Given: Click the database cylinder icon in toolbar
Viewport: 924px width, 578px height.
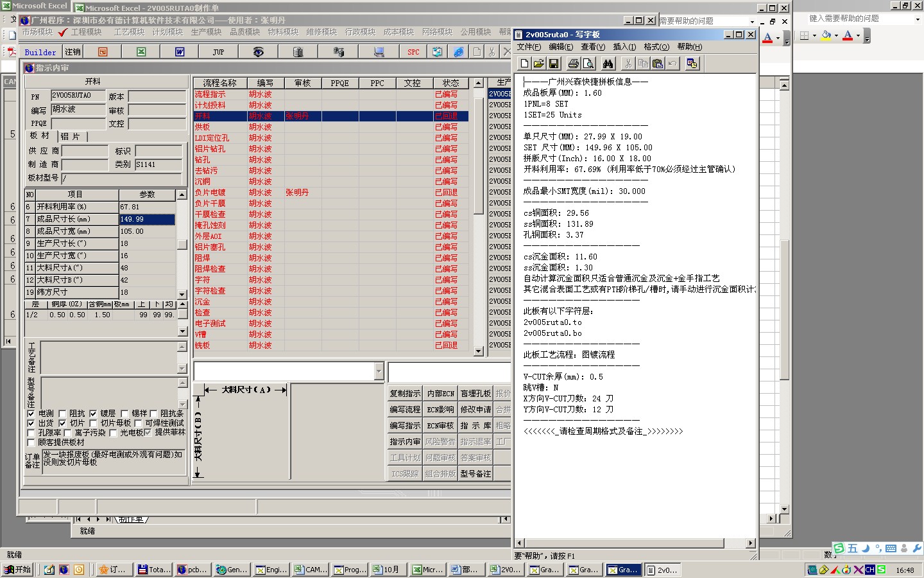Looking at the screenshot, I should click(x=298, y=52).
